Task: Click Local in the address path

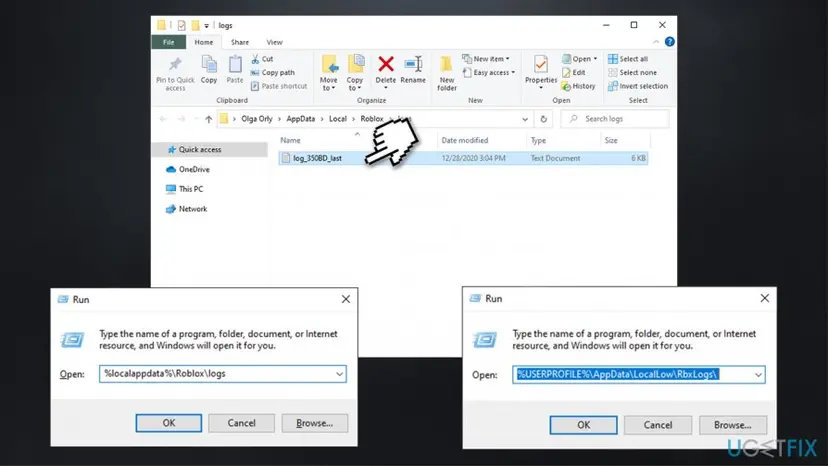Action: pos(337,119)
